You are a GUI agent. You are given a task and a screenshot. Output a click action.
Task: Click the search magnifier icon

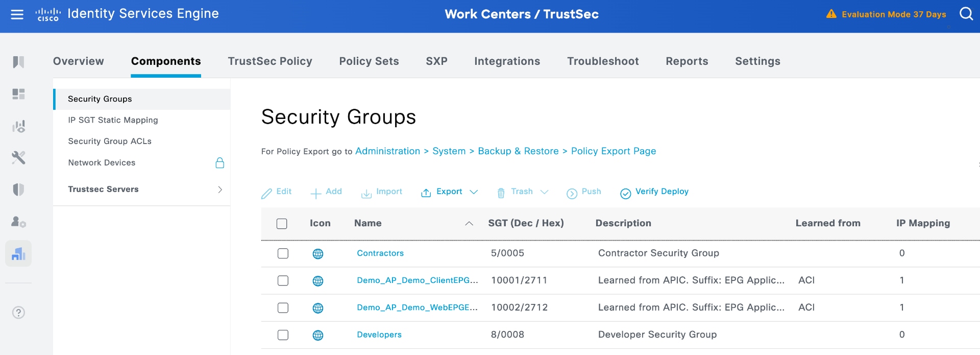[966, 14]
